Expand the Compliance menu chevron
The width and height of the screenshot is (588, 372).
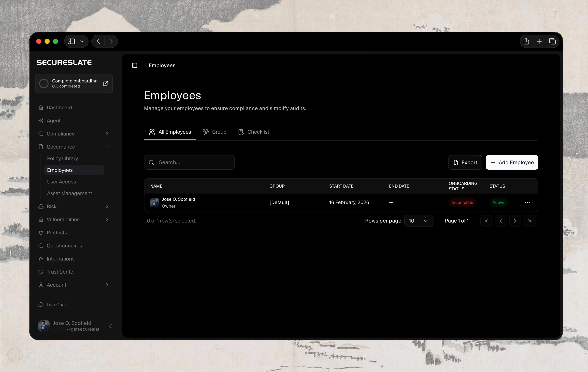click(x=107, y=134)
